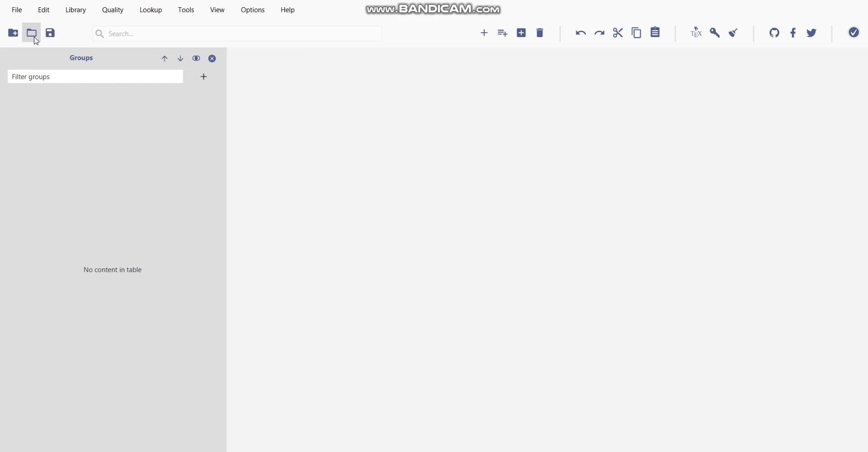Screen dimensions: 868x452
Task: Move Groups panel down with arrow
Action: 180,59
